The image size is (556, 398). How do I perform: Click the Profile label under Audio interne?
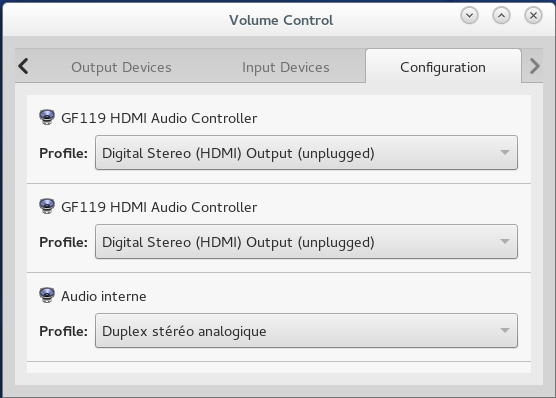tap(63, 331)
